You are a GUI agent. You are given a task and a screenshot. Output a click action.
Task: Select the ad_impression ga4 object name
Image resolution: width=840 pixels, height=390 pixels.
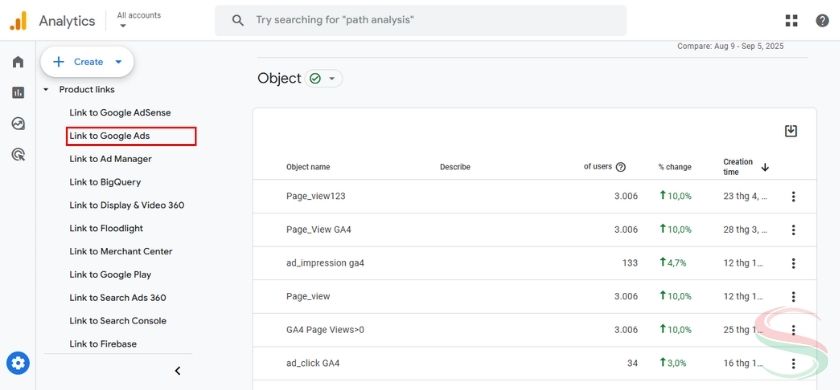tap(325, 263)
